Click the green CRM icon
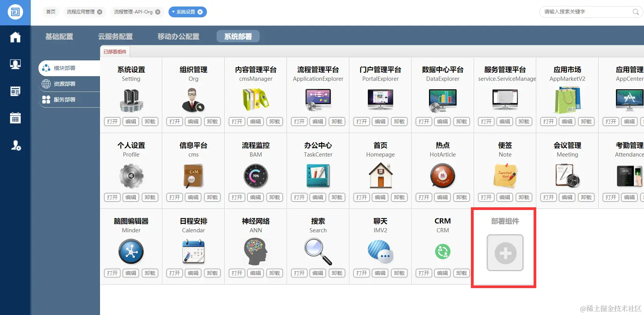Screen dimensions: 644x315 pyautogui.click(x=443, y=252)
